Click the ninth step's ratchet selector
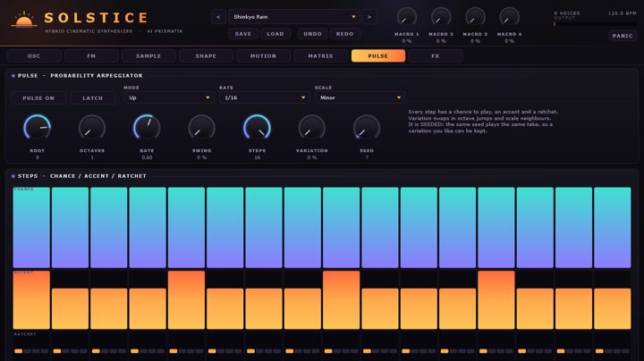 (342, 351)
